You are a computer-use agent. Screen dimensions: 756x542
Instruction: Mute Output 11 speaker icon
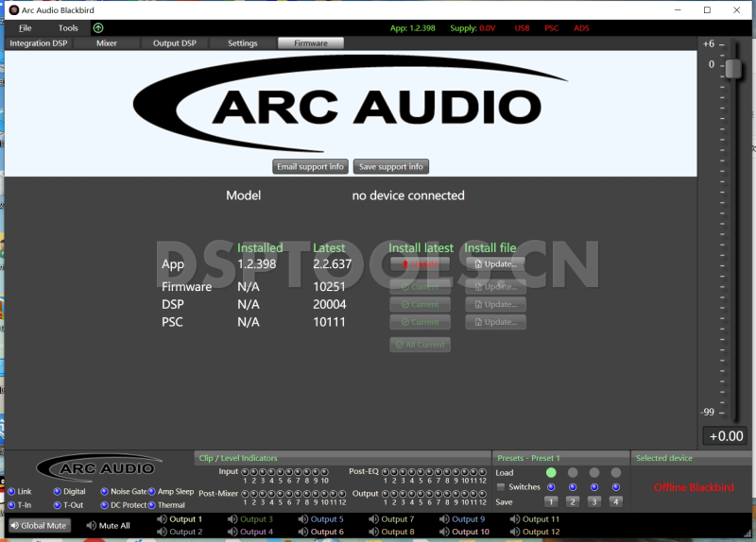click(x=515, y=519)
